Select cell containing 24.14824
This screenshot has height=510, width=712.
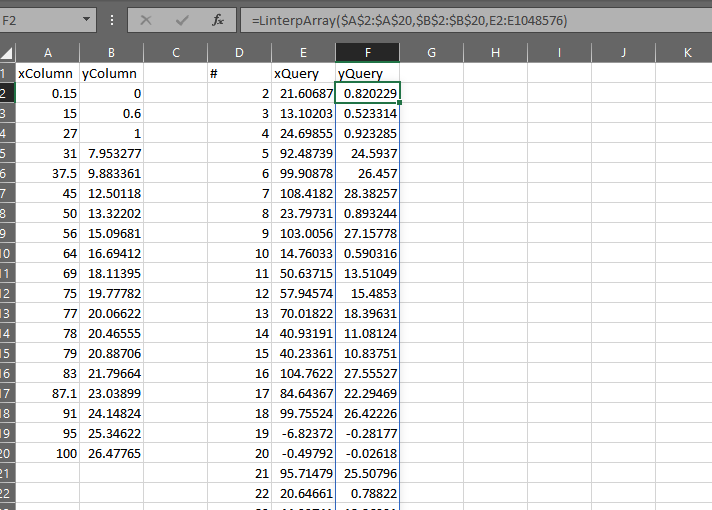111,413
